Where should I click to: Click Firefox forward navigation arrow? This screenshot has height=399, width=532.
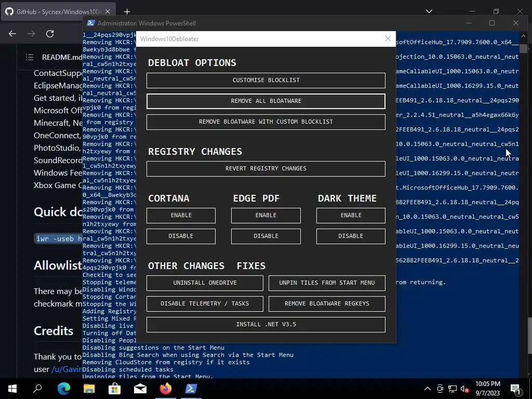[31, 34]
